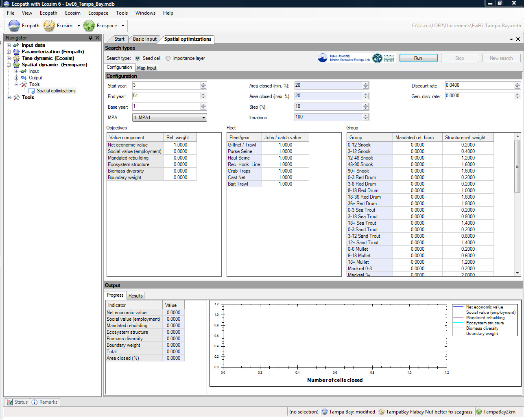Select the Input data tree icon

click(16, 45)
